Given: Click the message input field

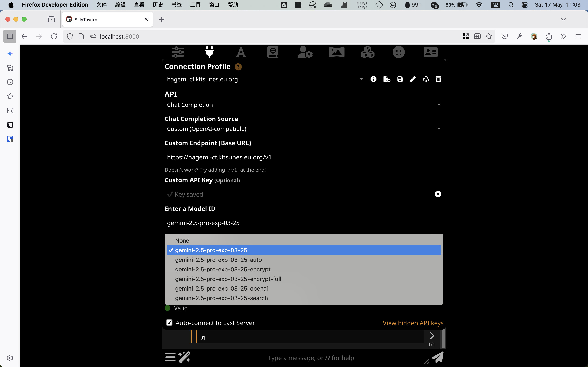Looking at the screenshot, I should click(311, 358).
